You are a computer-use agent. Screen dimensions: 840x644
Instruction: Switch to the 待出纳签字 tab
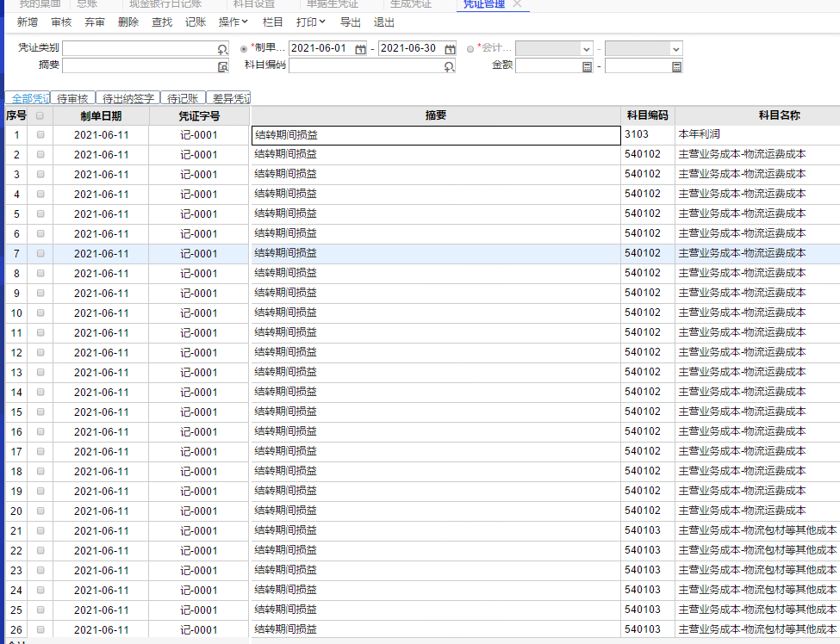[128, 98]
